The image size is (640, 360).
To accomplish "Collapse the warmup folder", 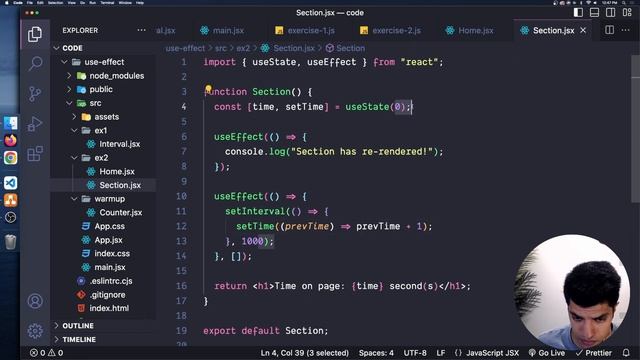I will pyautogui.click(x=74, y=199).
